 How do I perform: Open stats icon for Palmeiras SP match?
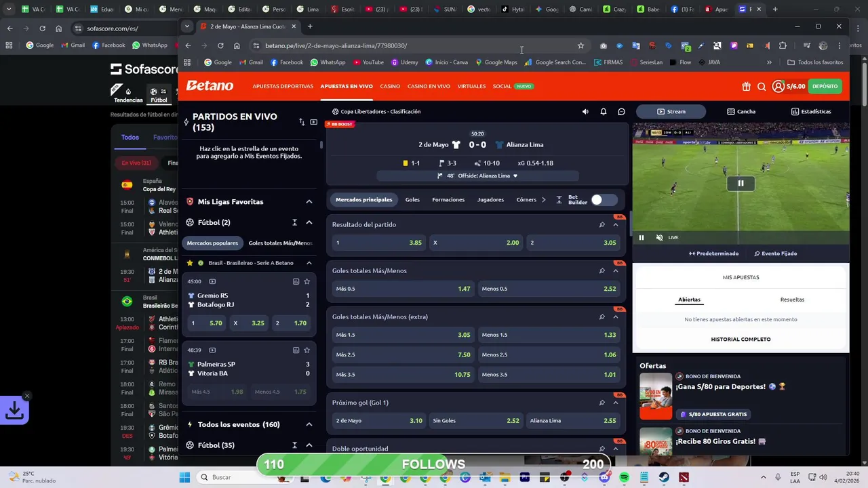tap(296, 350)
